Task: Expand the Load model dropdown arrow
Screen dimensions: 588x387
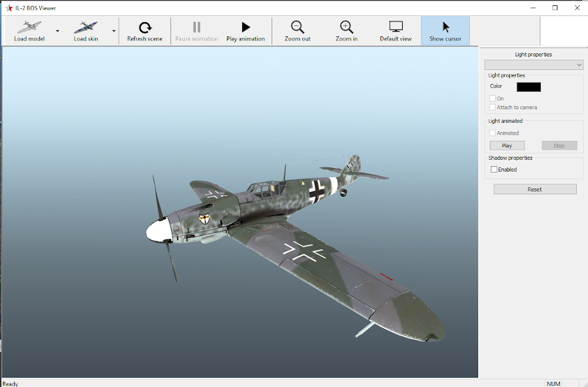Action: (x=57, y=31)
